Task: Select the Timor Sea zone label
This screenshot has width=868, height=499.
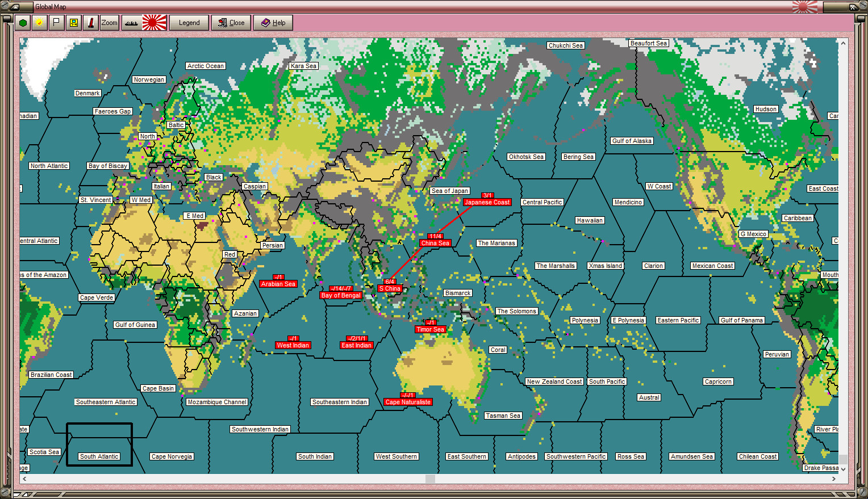Action: coord(430,329)
